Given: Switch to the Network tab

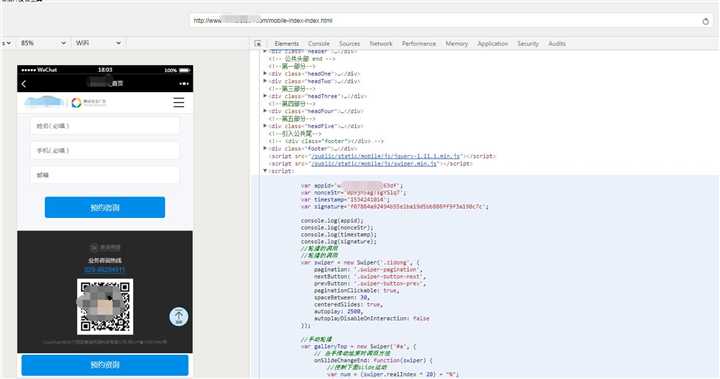Looking at the screenshot, I should (x=381, y=44).
